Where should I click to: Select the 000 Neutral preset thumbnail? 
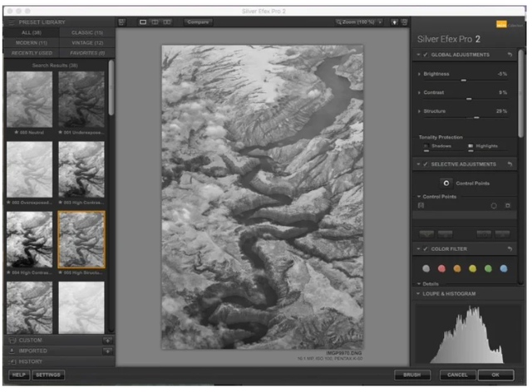(x=29, y=100)
